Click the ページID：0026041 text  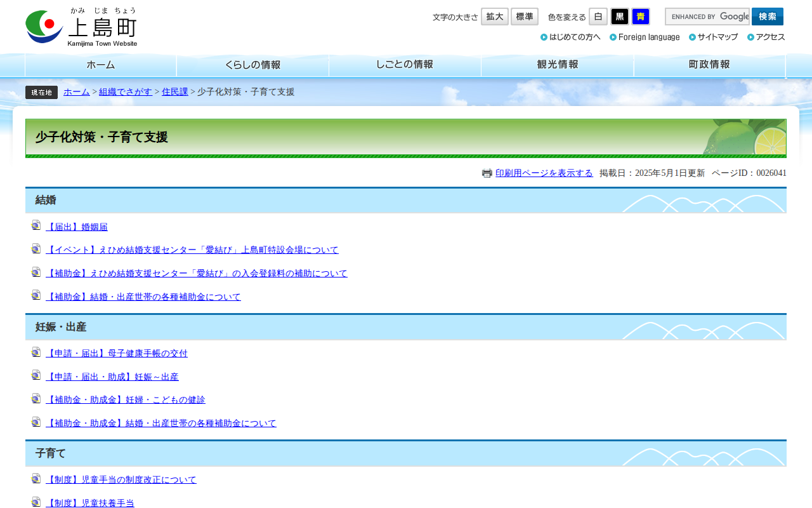[749, 173]
